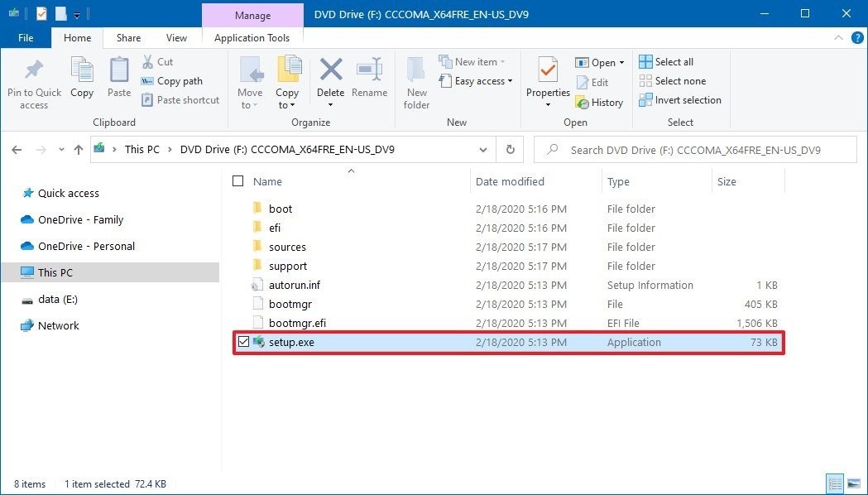Click the Edit icon in Open group
This screenshot has width=868, height=495.
583,82
